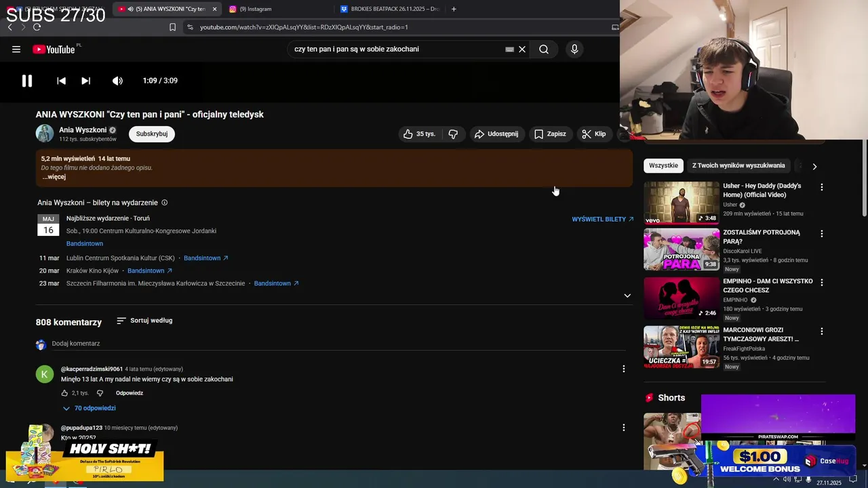Save the video with Zapisz
This screenshot has width=868, height=488.
pyautogui.click(x=550, y=134)
